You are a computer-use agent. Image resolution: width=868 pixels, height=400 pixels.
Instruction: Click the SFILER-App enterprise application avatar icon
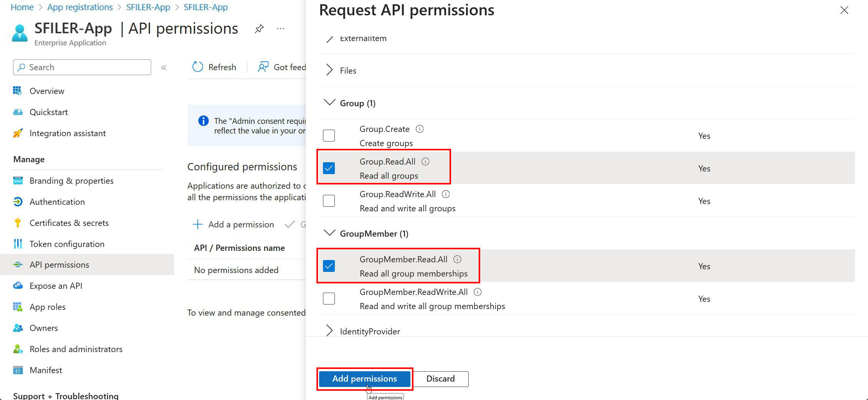coord(20,33)
